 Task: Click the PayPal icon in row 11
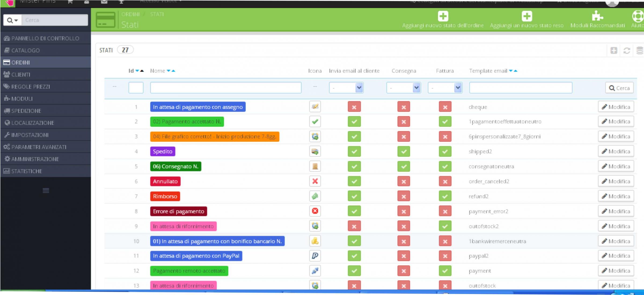(x=315, y=256)
